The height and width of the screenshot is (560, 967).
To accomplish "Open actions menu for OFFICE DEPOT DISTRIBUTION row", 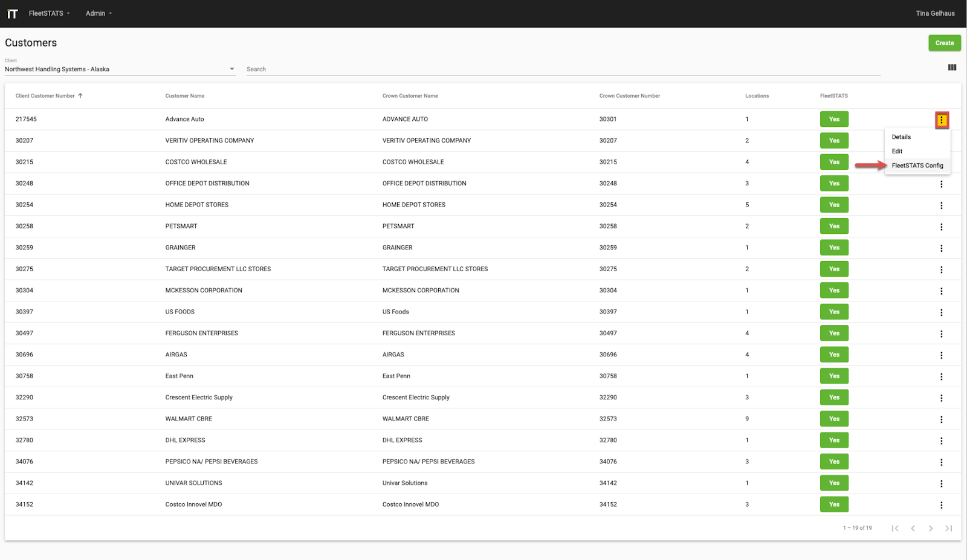I will [x=941, y=184].
